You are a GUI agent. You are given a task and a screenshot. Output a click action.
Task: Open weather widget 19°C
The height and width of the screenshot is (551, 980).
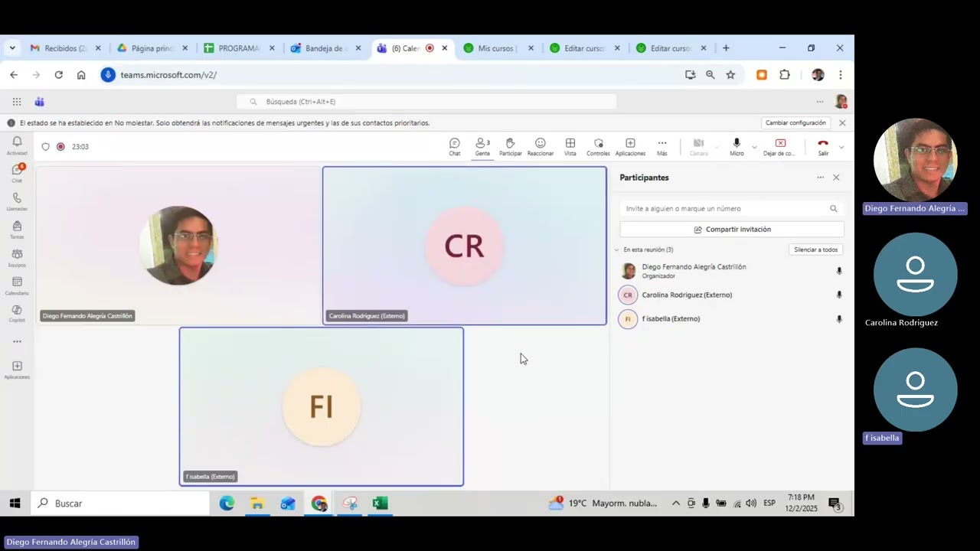coord(603,503)
